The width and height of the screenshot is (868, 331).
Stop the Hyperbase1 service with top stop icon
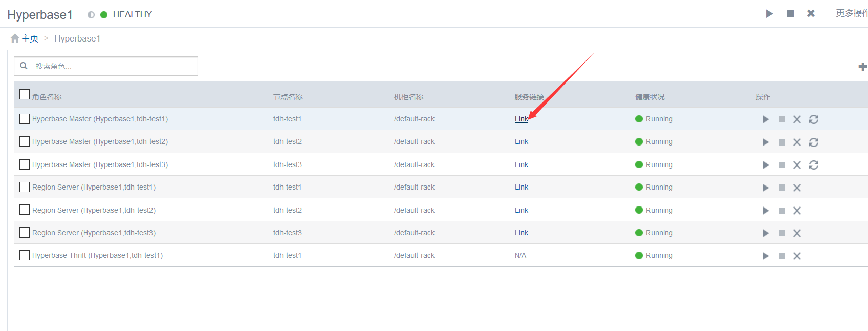point(790,14)
